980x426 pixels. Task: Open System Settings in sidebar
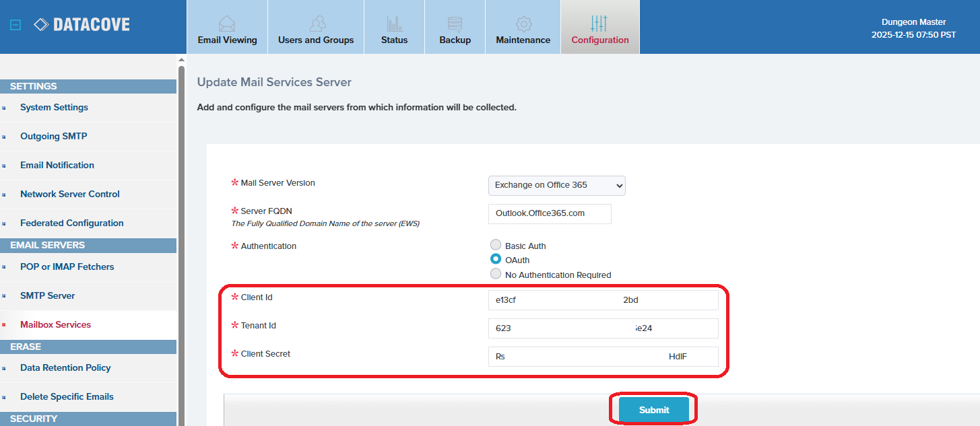(54, 107)
